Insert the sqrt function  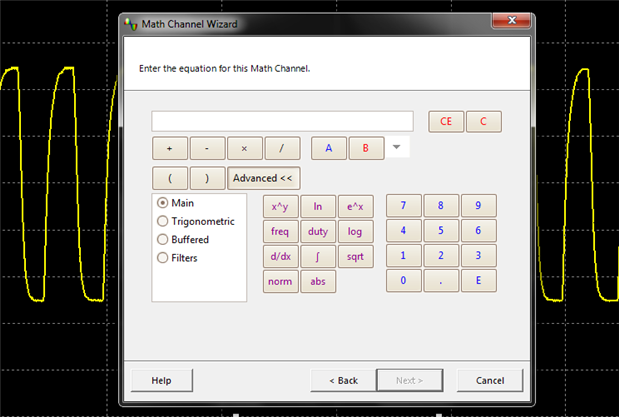(355, 256)
